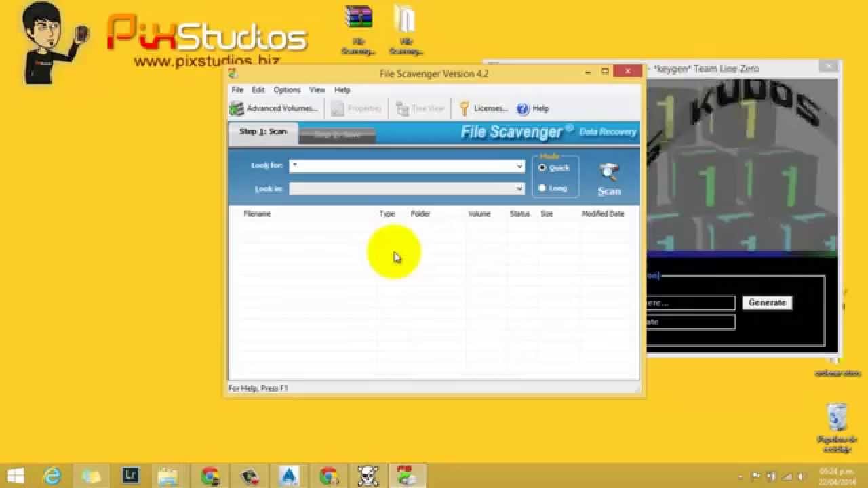Sort by the Volume column header
868x488 pixels.
(x=479, y=213)
